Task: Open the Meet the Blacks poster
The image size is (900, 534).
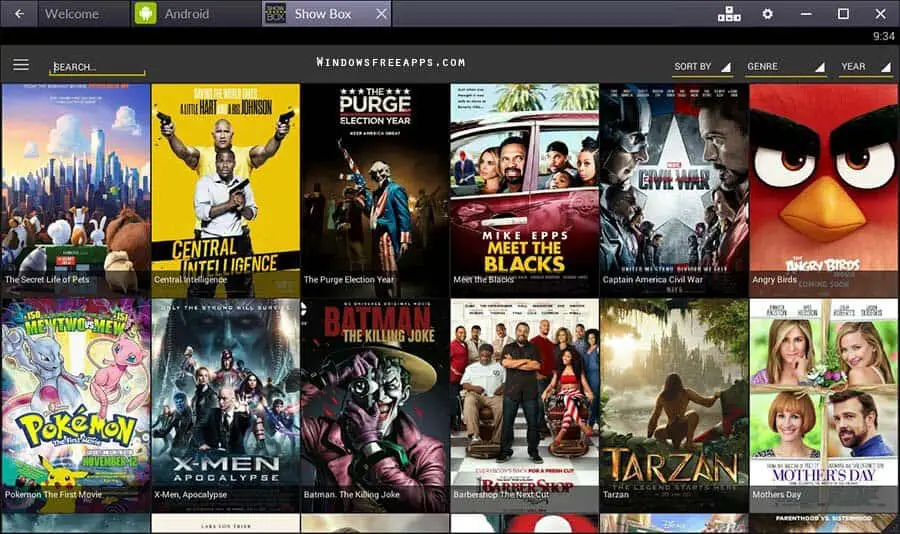Action: coord(525,190)
